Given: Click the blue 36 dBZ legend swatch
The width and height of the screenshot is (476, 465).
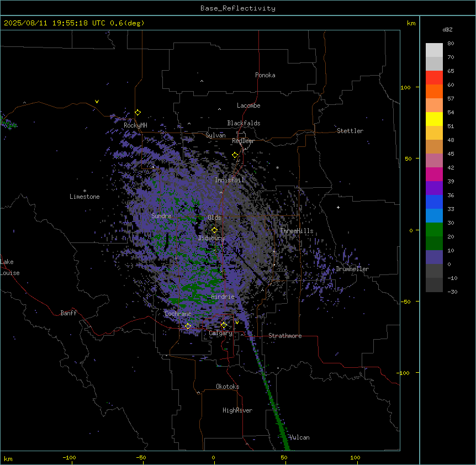Looking at the screenshot, I should 434,202.
